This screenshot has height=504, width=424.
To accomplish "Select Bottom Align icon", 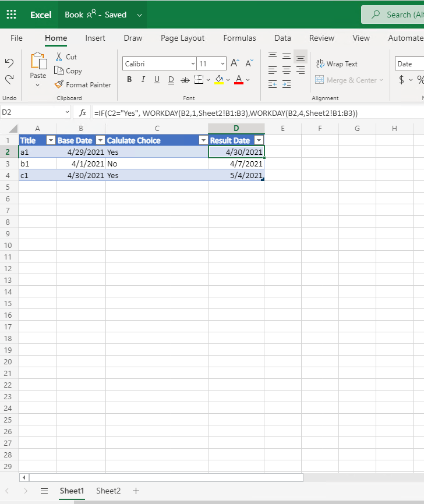I will (x=301, y=57).
